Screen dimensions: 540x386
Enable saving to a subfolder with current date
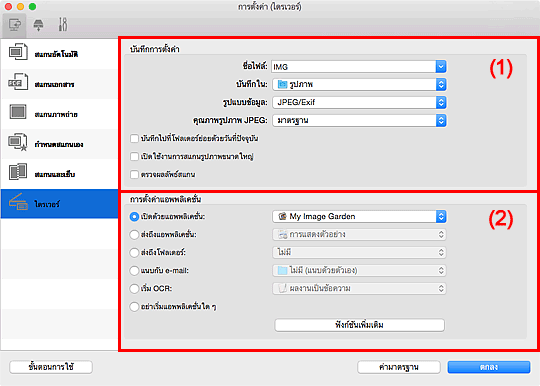[134, 139]
